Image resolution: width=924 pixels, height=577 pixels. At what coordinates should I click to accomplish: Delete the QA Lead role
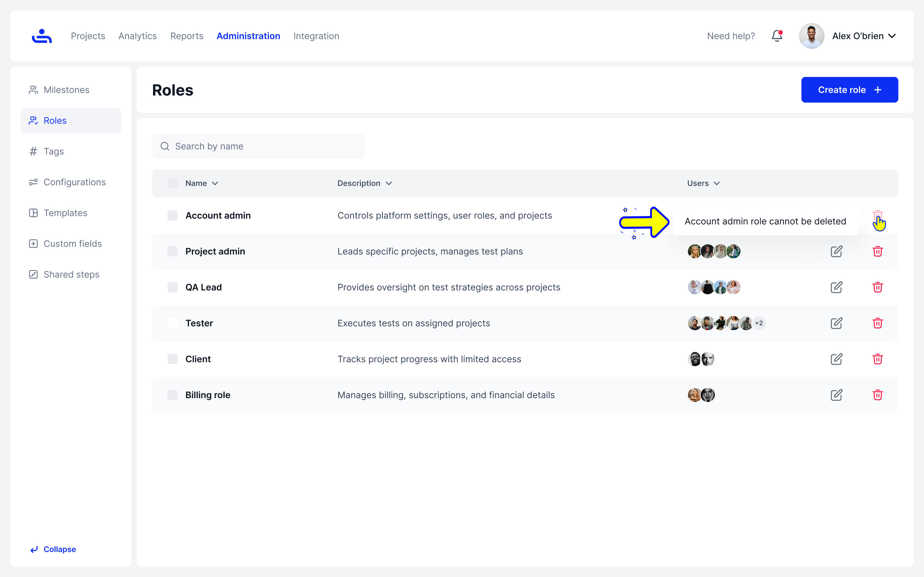(877, 287)
